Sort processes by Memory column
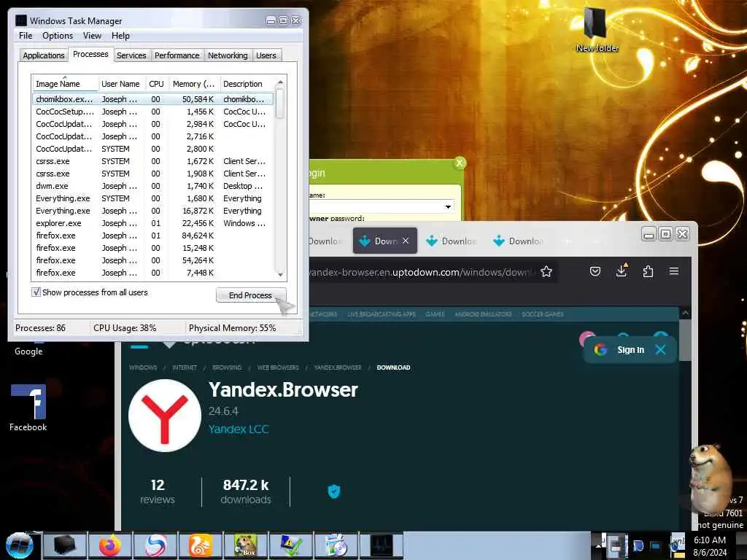747x560 pixels. coord(193,84)
